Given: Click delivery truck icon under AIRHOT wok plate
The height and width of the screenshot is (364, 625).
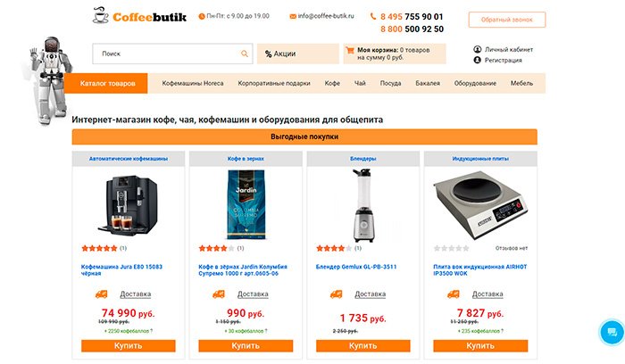Looking at the screenshot, I should (x=454, y=294).
